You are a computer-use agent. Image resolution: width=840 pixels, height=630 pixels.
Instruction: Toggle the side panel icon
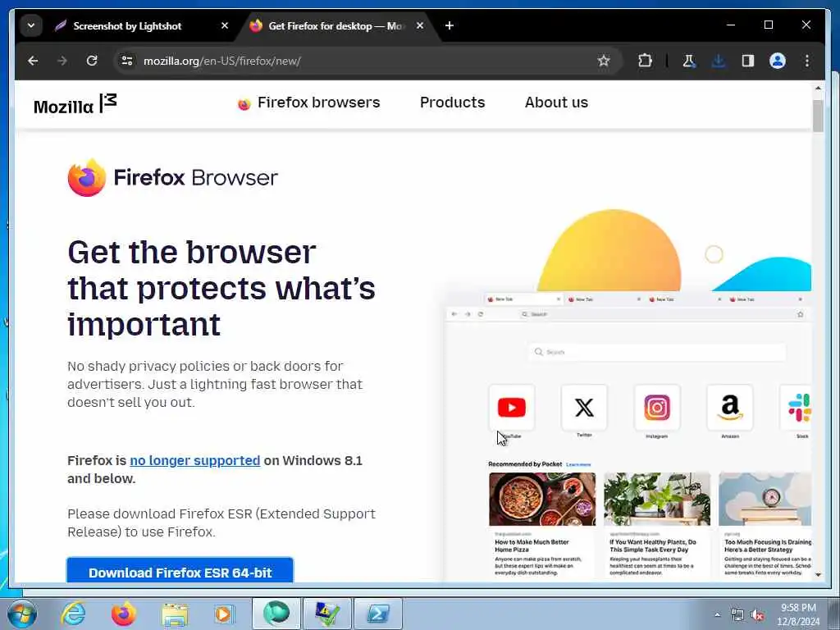click(748, 61)
